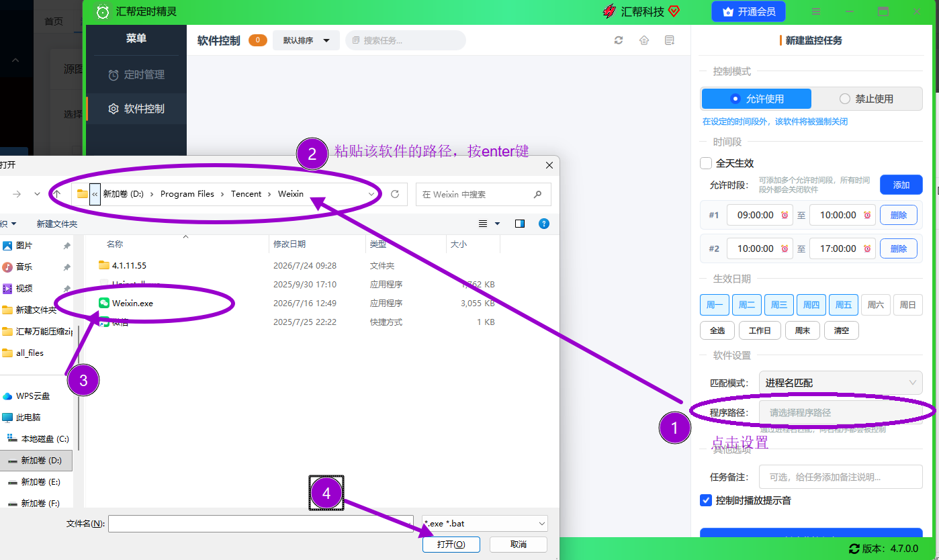Click the WPS云盘 cloud icon
939x560 pixels.
click(x=7, y=395)
